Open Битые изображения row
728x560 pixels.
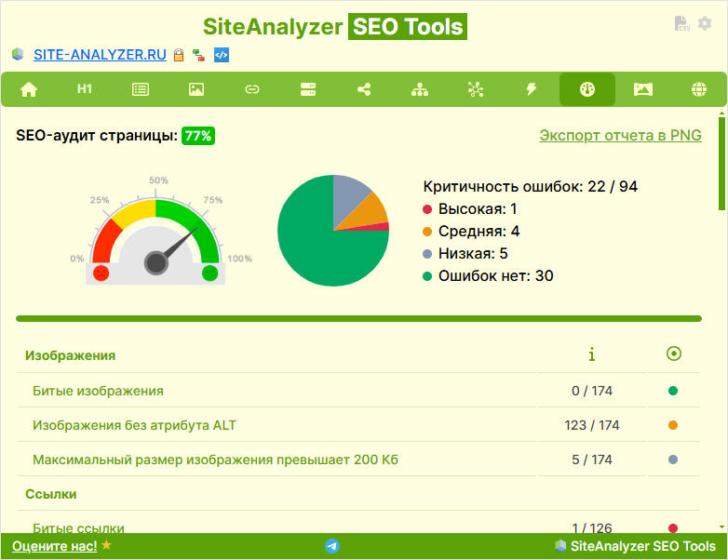[358, 391]
